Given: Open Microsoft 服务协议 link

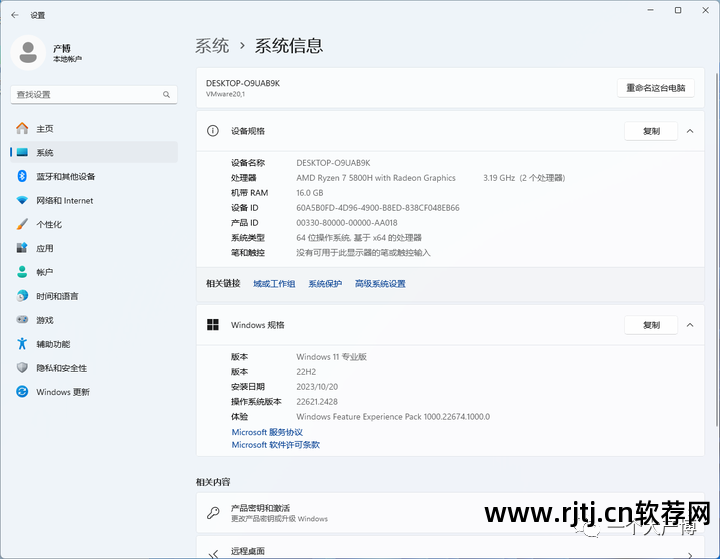Looking at the screenshot, I should 267,432.
